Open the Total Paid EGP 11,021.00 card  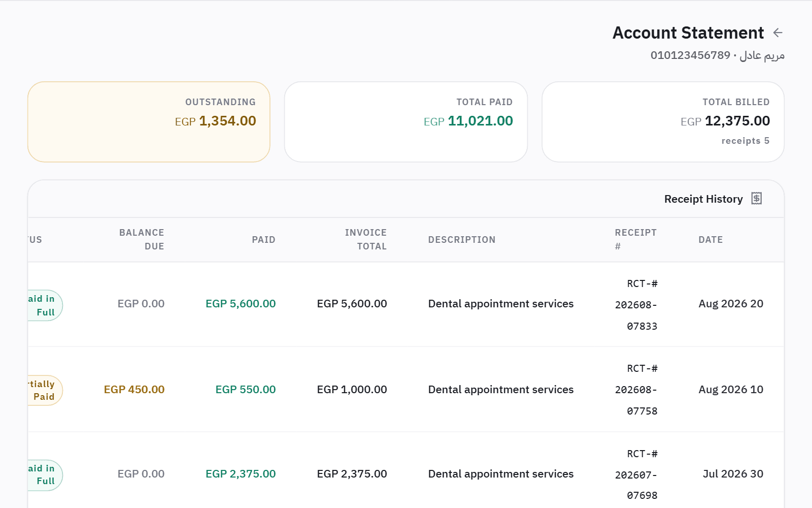(406, 122)
